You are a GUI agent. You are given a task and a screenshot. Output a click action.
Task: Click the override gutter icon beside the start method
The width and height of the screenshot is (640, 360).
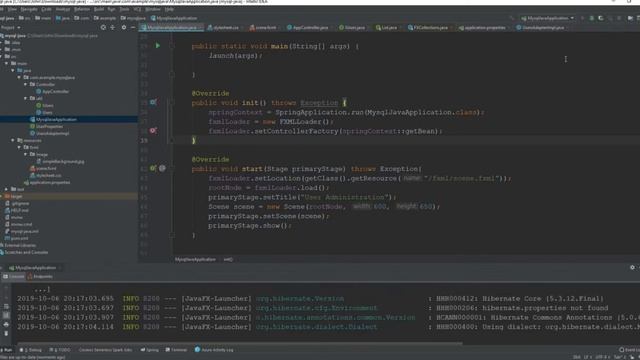click(x=153, y=168)
